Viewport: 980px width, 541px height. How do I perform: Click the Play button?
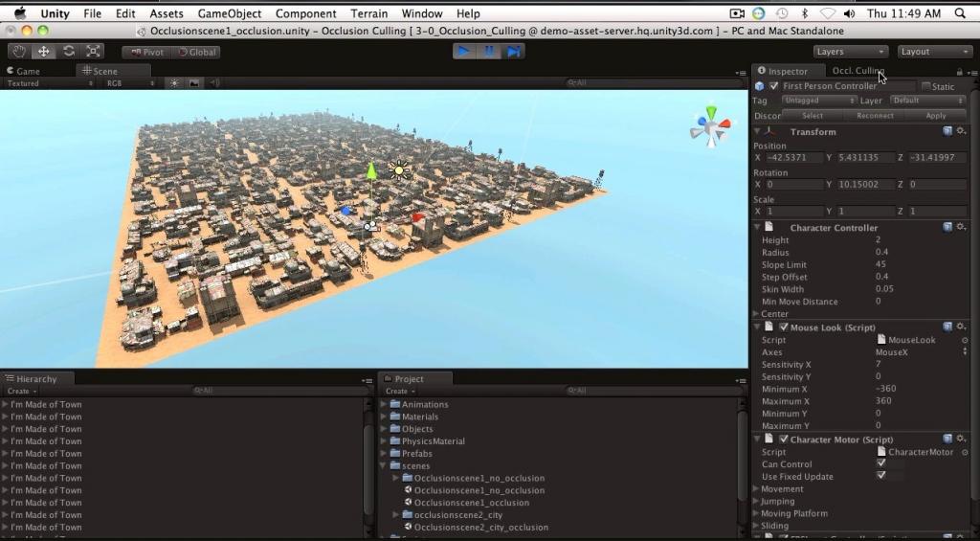(464, 52)
